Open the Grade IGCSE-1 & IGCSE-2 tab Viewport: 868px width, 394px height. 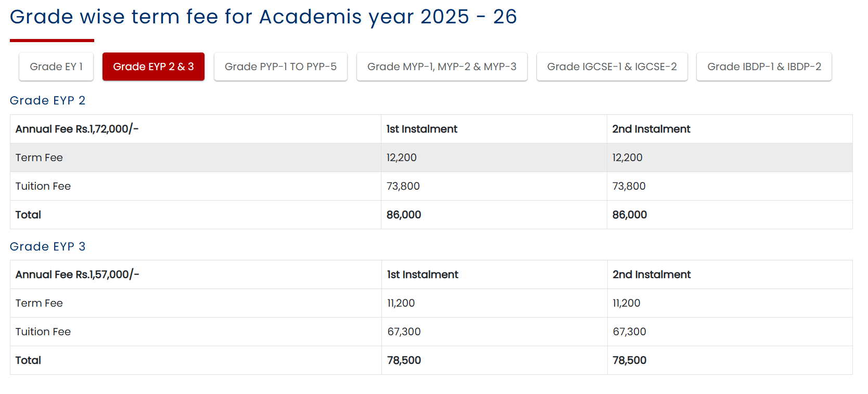612,67
